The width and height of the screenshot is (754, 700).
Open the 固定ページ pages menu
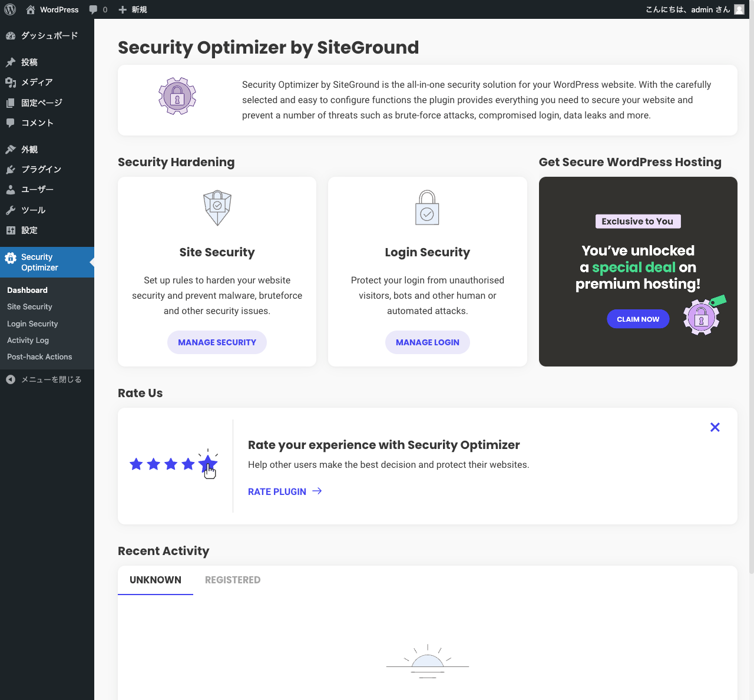point(47,103)
